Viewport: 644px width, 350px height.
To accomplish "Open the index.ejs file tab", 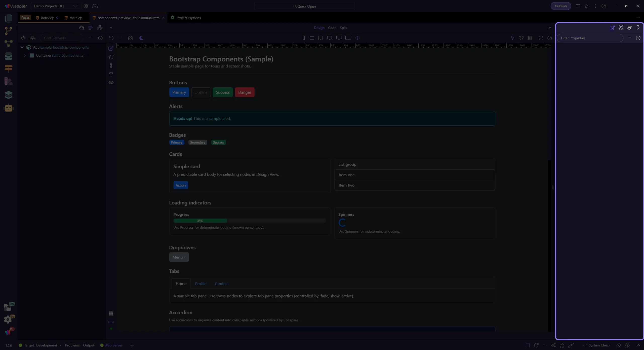I will point(48,18).
